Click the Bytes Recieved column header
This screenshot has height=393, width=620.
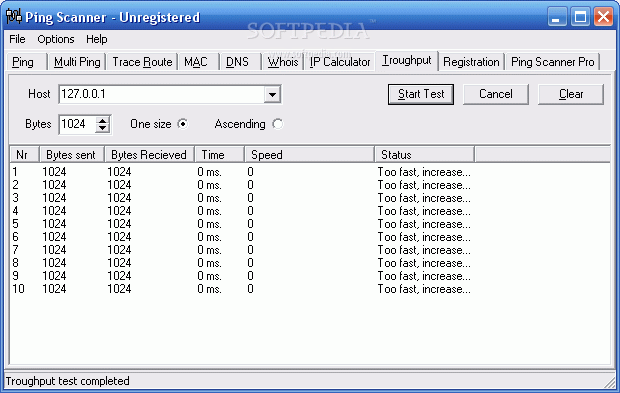click(149, 155)
